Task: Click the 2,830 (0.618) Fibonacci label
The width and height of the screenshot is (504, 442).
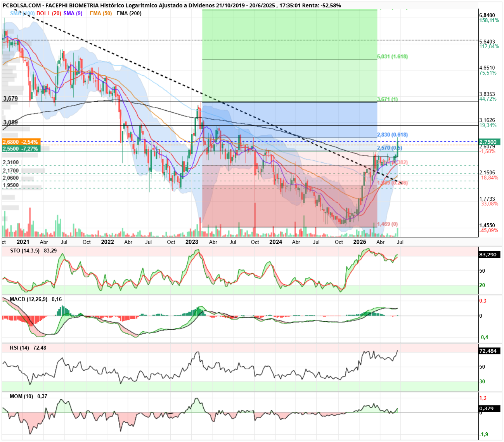Action: (x=392, y=135)
